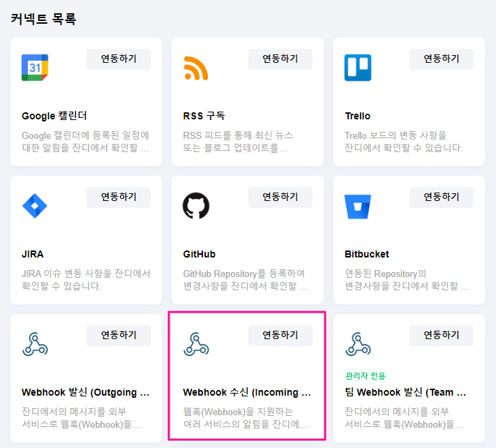The height and width of the screenshot is (448, 496).
Task: Hit the JIRA card's 연동하기 button
Action: tap(119, 197)
